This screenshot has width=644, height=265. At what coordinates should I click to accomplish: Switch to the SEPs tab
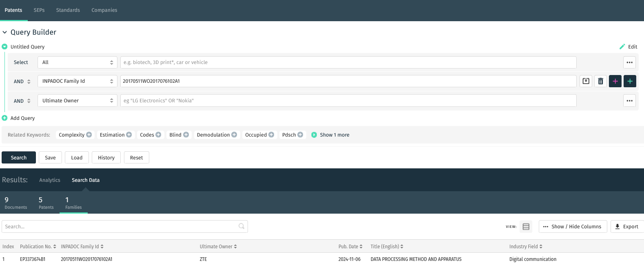tap(39, 10)
